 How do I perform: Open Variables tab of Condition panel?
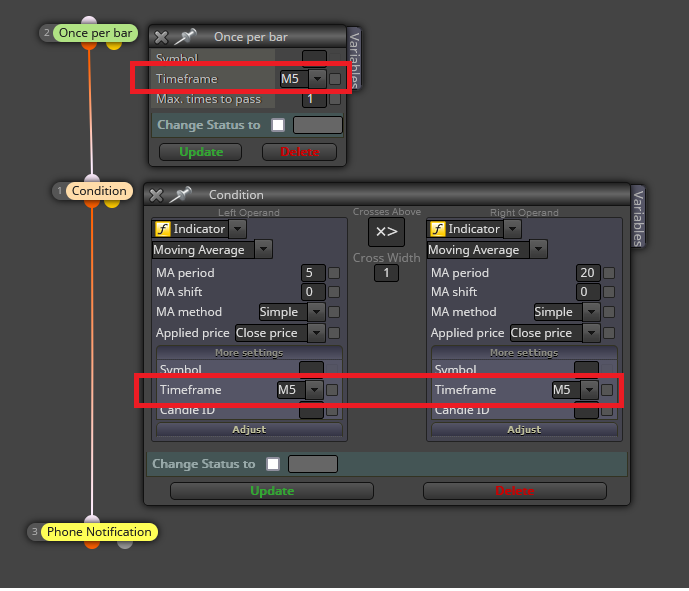(638, 217)
